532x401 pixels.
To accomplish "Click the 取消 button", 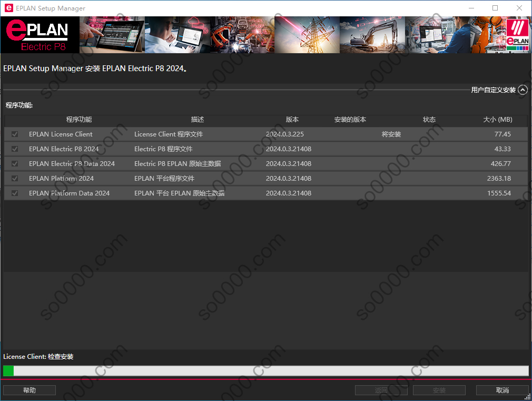I will click(502, 390).
